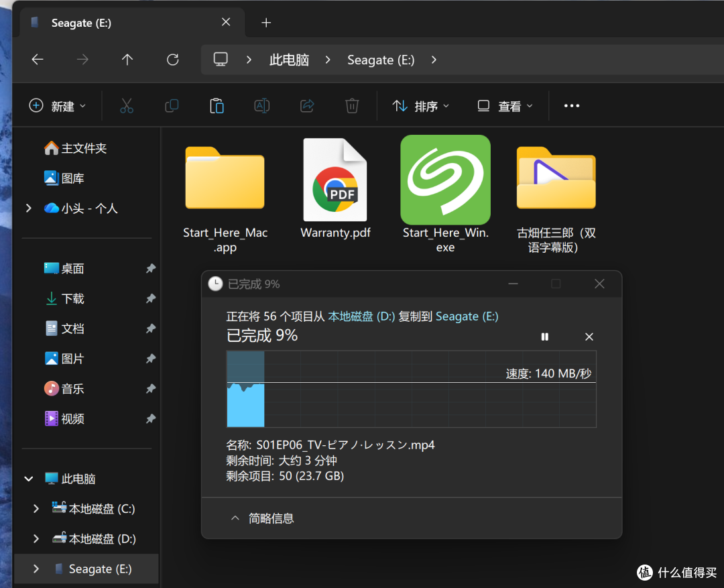Select the Seagate (E:) tab
This screenshot has width=724, height=588.
coord(131,23)
